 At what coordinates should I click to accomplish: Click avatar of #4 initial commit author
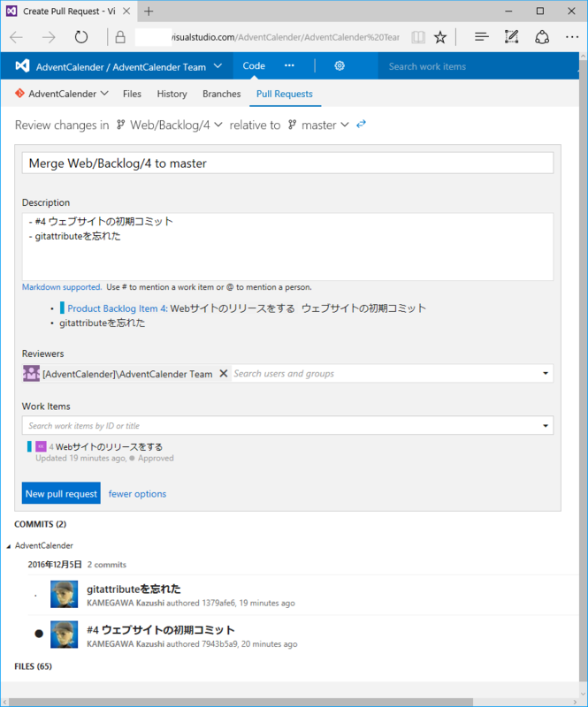64,635
